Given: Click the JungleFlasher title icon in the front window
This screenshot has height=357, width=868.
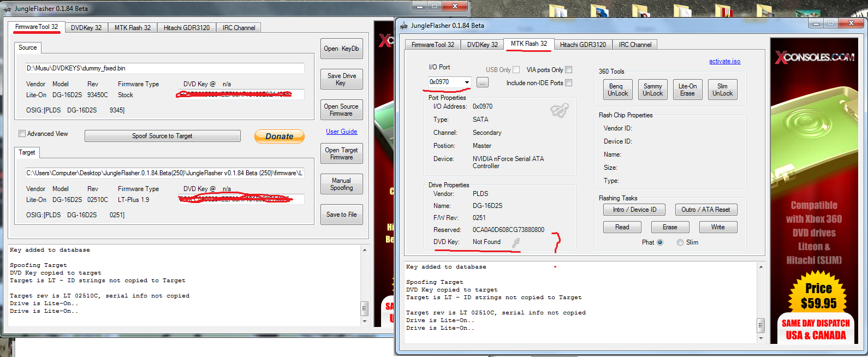Looking at the screenshot, I should pyautogui.click(x=404, y=26).
